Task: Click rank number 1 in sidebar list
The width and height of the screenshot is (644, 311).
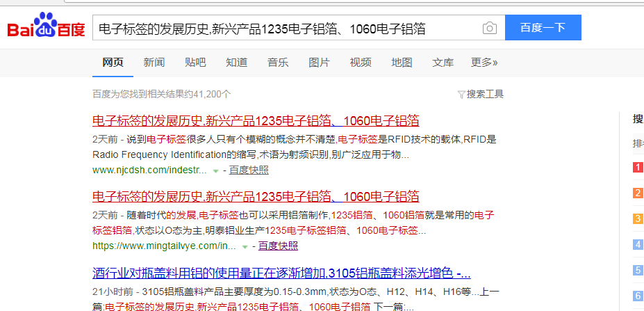Action: 638,168
